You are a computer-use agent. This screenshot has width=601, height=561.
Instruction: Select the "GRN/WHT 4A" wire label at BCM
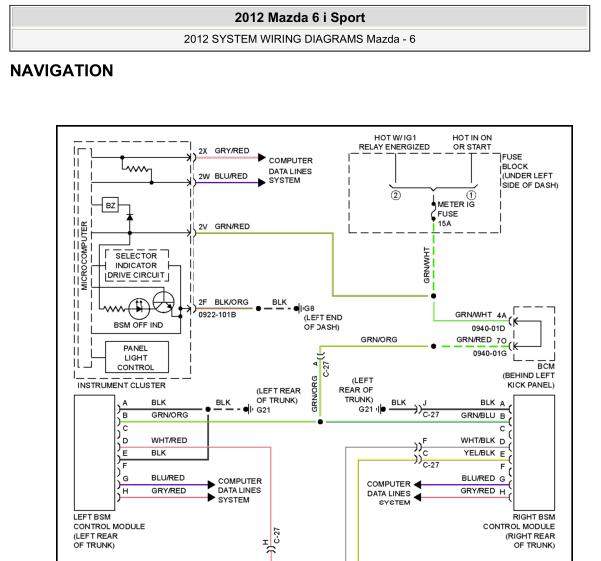pyautogui.click(x=481, y=315)
